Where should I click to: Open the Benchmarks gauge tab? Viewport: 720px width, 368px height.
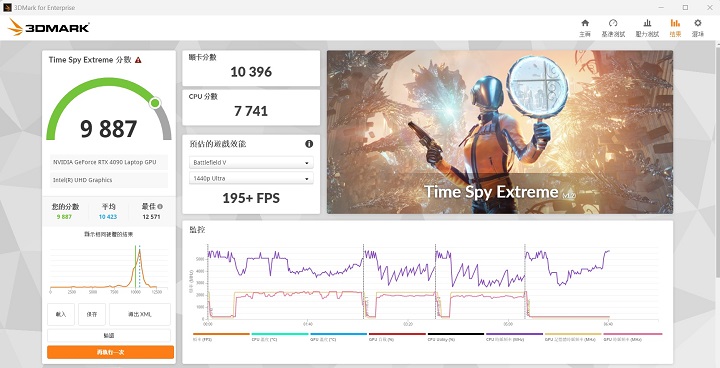click(613, 28)
